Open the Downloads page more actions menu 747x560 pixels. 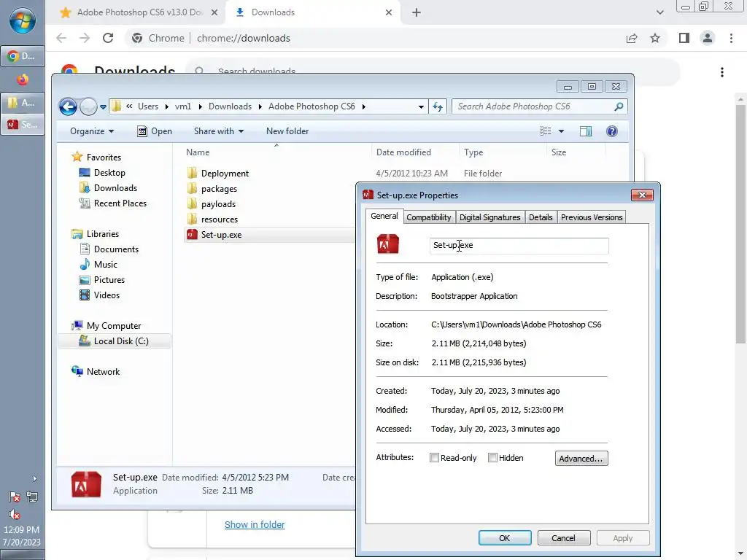click(x=722, y=72)
